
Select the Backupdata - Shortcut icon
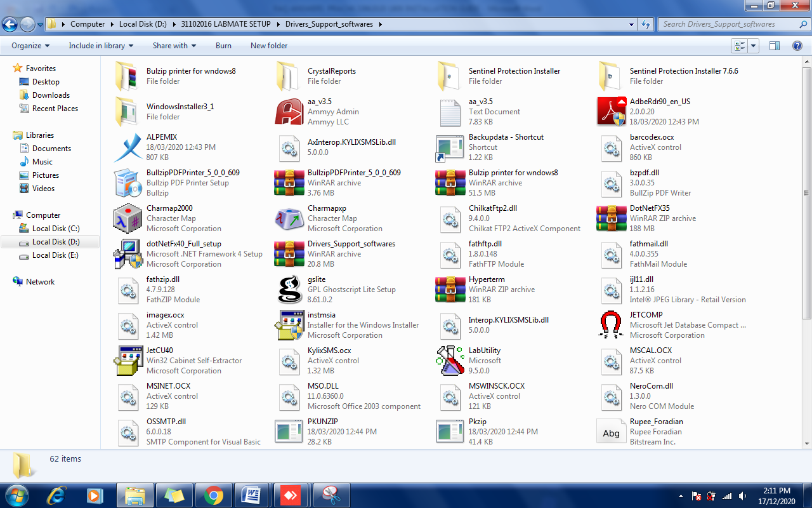[450, 147]
